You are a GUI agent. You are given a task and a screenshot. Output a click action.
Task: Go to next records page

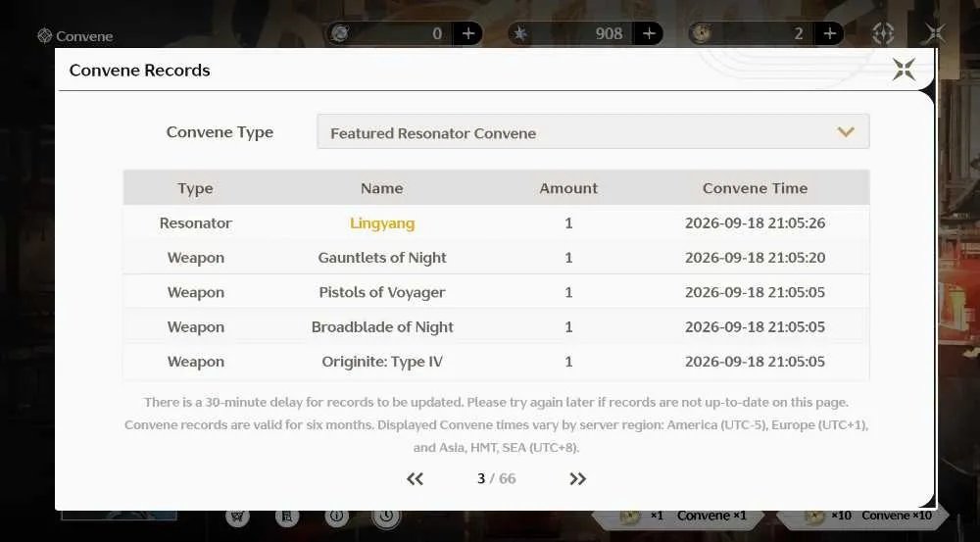pyautogui.click(x=577, y=479)
